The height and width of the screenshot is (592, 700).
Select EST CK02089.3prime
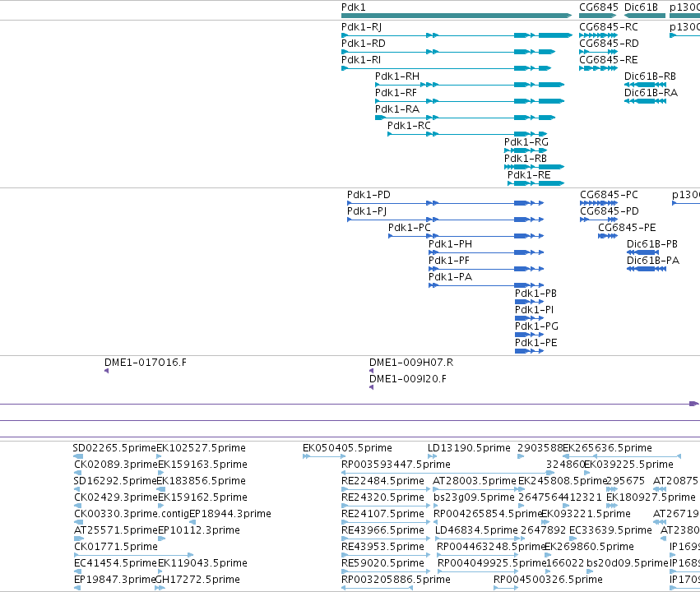(77, 473)
